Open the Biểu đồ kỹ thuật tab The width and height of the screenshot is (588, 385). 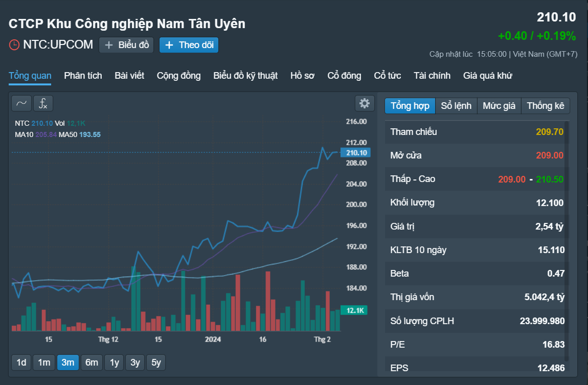pyautogui.click(x=245, y=76)
